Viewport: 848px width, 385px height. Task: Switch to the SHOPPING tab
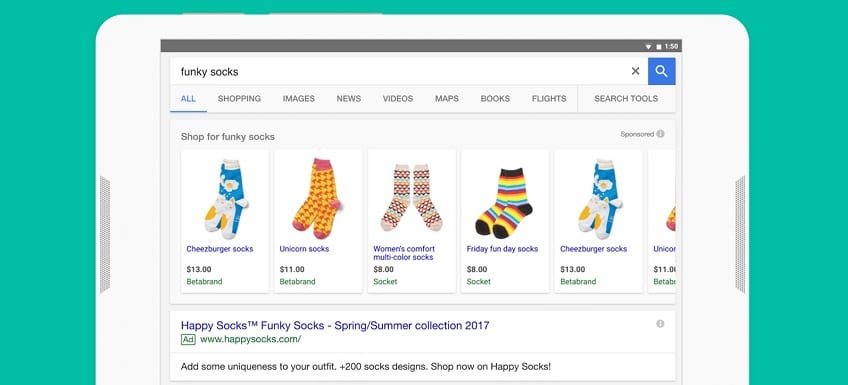[239, 98]
